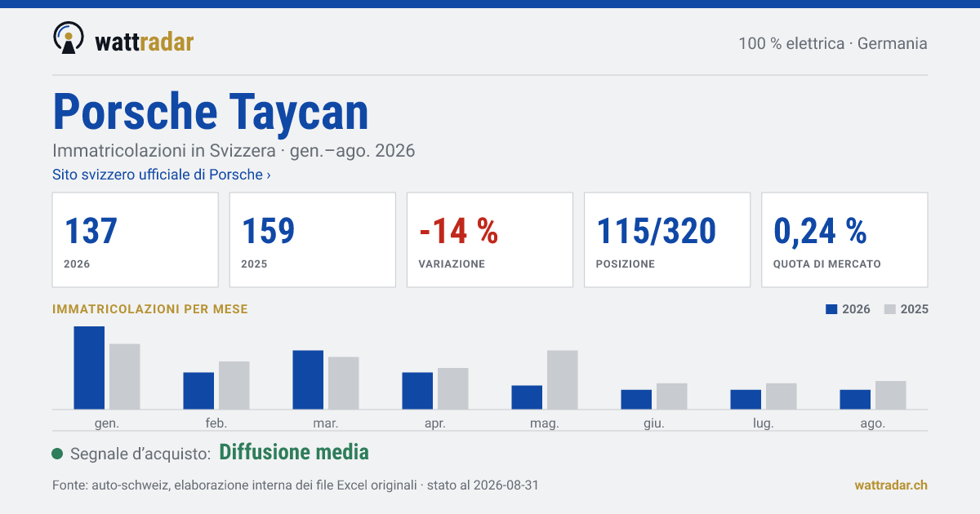Select the 159 registrations 2025 card
The image size is (980, 514).
(313, 240)
